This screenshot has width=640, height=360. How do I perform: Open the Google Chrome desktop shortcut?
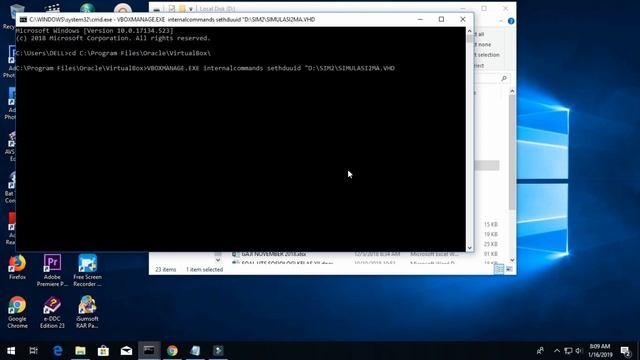17,312
